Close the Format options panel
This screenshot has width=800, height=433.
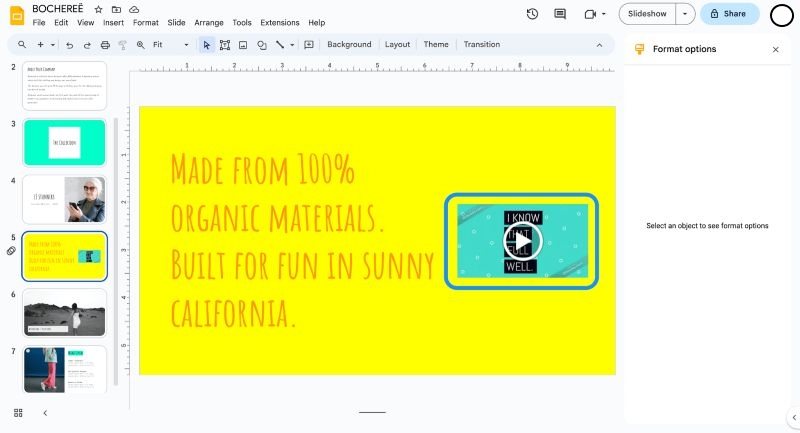(x=776, y=49)
